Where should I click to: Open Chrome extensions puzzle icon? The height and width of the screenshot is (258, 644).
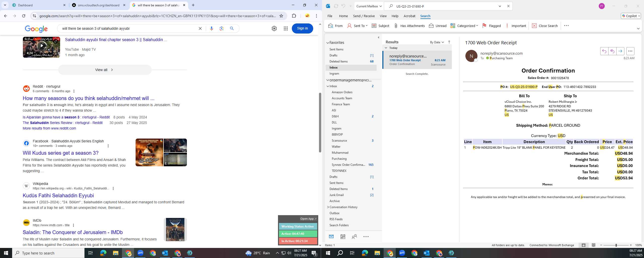(294, 16)
